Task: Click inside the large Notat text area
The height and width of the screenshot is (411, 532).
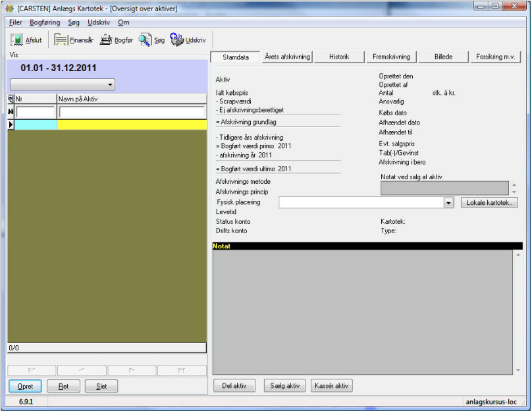Action: tap(362, 312)
